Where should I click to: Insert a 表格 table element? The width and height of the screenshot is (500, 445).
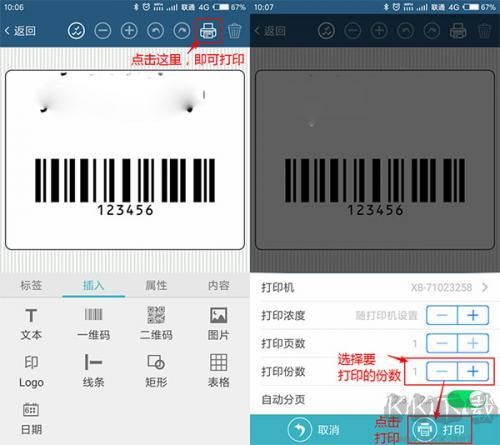[x=219, y=371]
